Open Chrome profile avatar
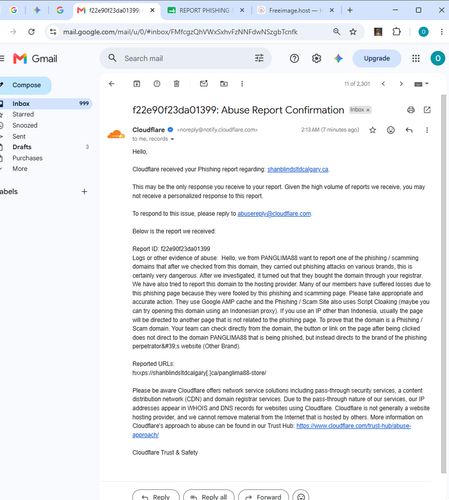 coord(423,32)
